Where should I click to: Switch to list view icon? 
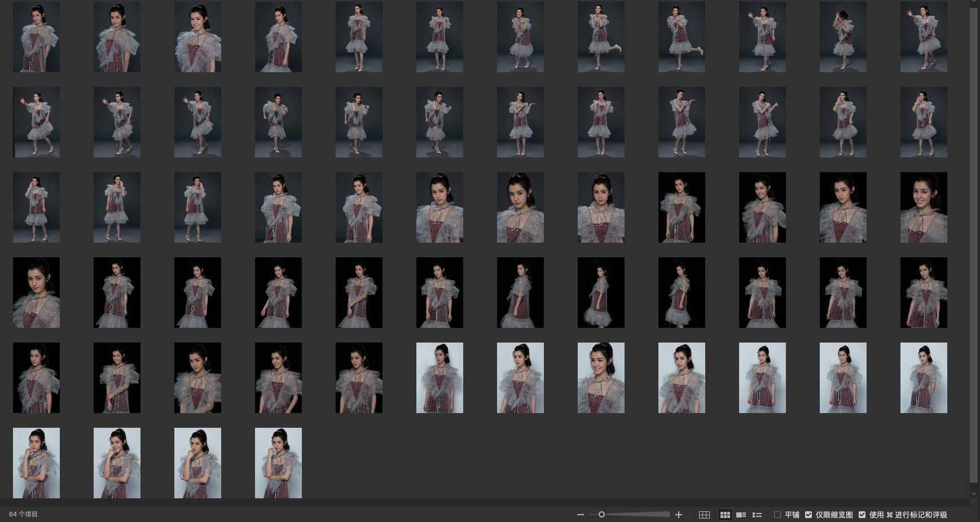pyautogui.click(x=757, y=515)
